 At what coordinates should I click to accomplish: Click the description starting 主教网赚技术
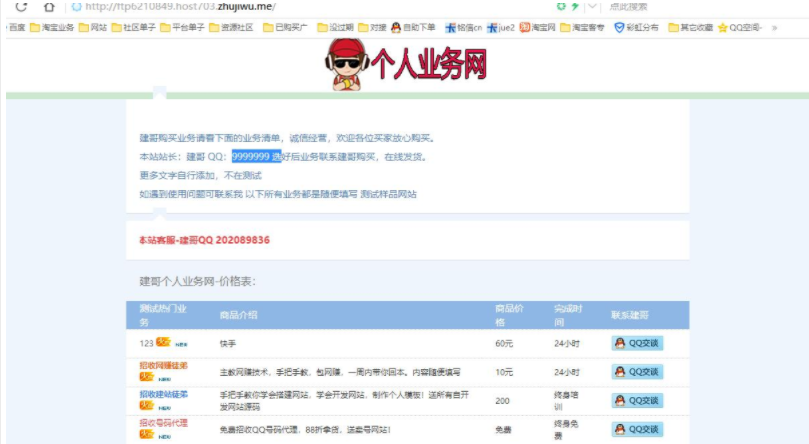coord(340,372)
